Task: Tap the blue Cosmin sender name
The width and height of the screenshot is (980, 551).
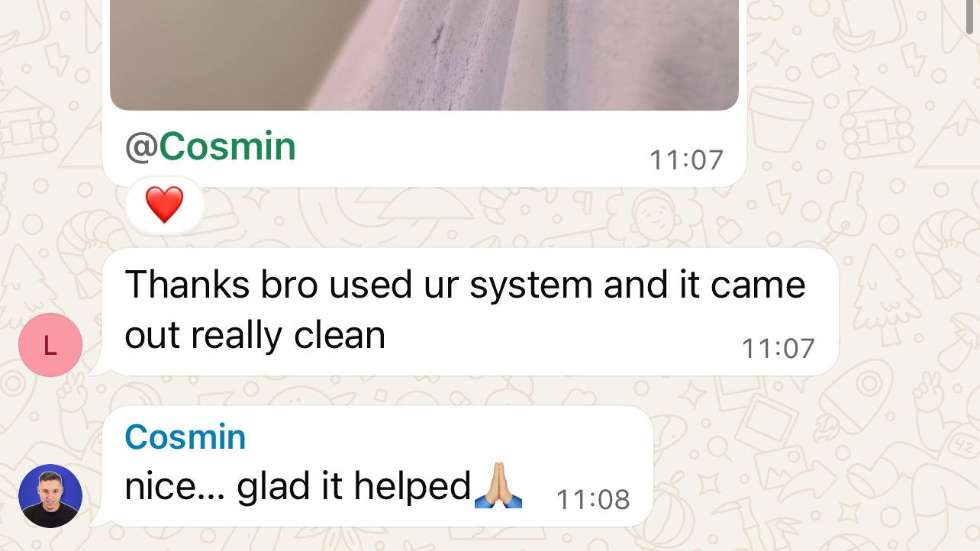Action: (x=185, y=437)
